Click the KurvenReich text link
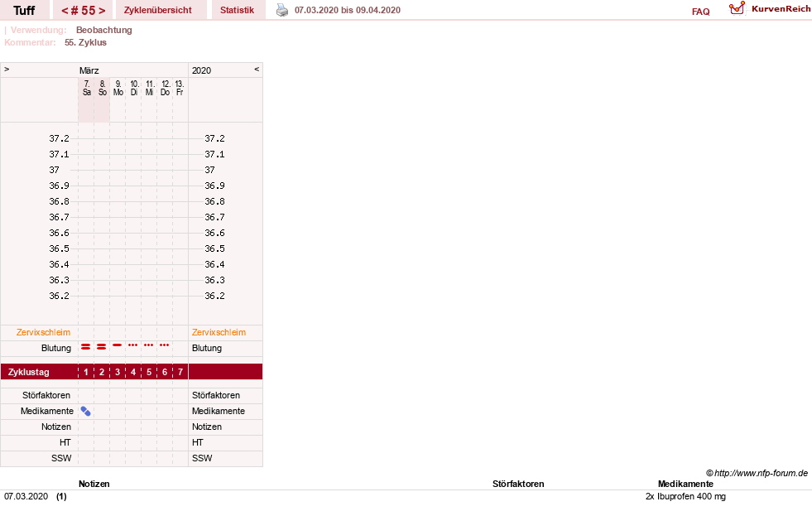 (x=781, y=9)
